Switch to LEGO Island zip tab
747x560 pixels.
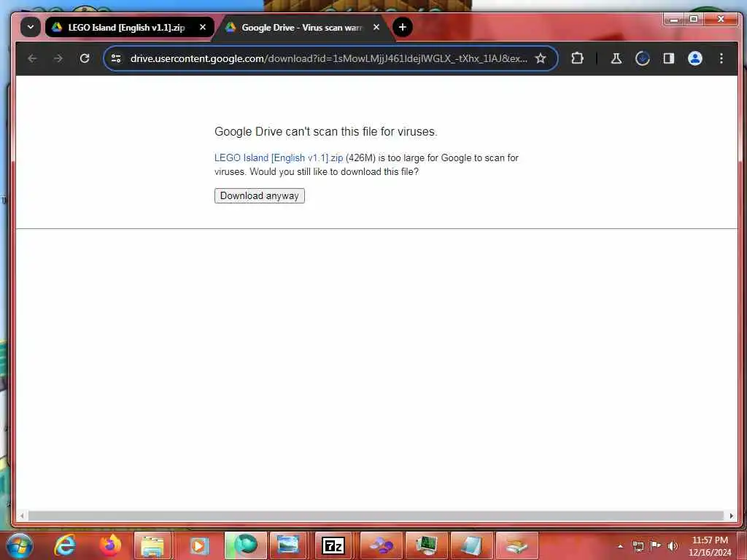[x=128, y=27]
